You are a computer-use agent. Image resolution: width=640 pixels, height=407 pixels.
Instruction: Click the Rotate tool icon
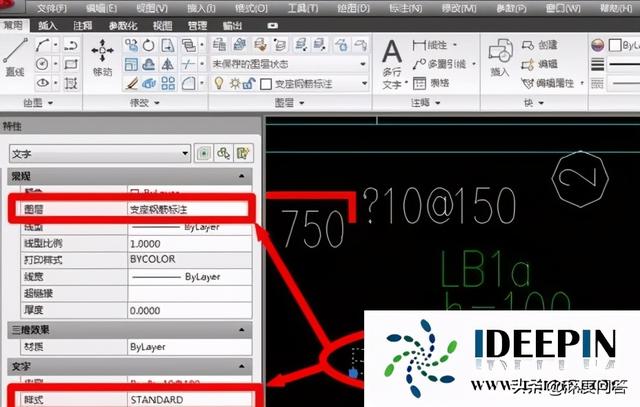tap(149, 45)
